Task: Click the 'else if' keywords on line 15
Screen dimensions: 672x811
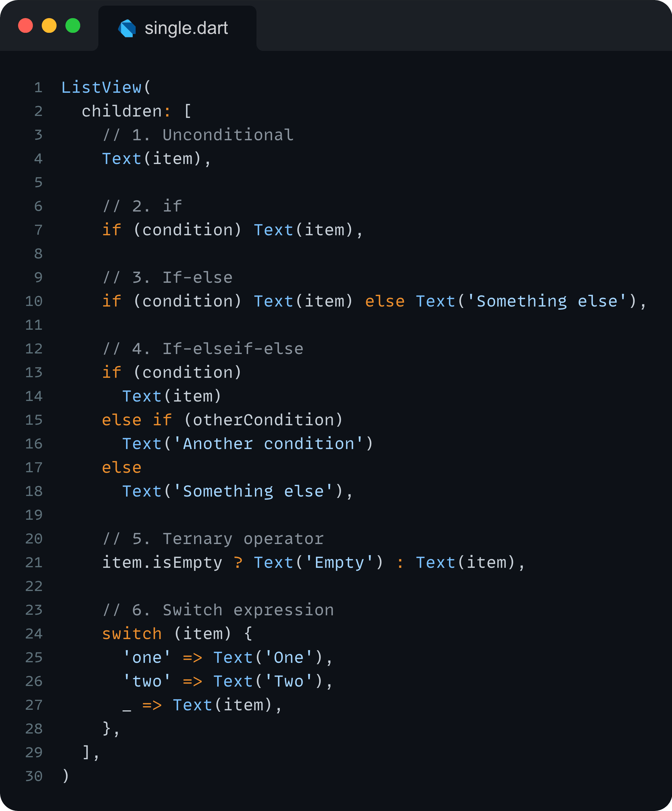Action: [x=137, y=420]
